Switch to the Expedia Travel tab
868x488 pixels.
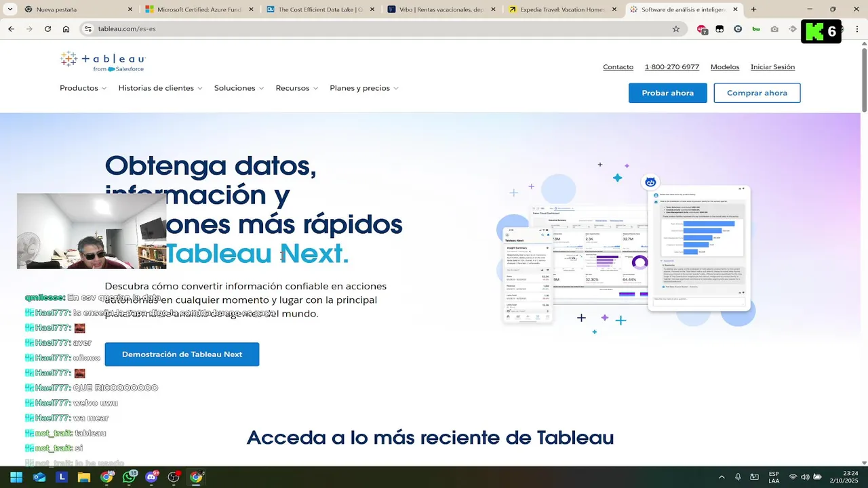point(563,9)
